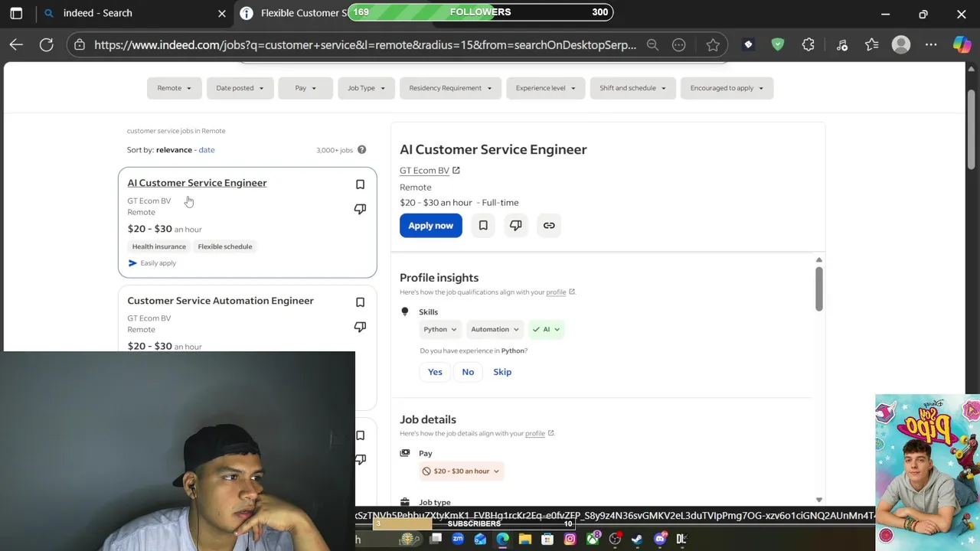Open Steam from the taskbar
This screenshot has width=980, height=551.
point(637,539)
